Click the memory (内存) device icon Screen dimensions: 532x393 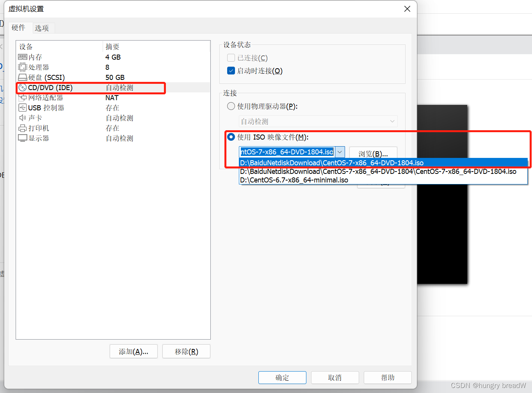[23, 57]
